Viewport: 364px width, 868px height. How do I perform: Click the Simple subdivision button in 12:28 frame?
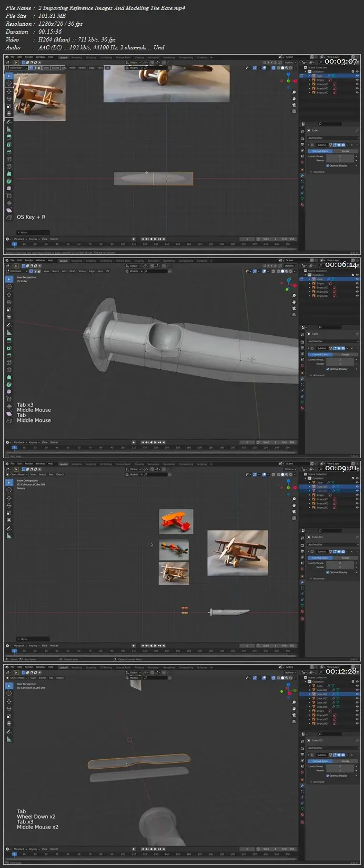click(345, 761)
